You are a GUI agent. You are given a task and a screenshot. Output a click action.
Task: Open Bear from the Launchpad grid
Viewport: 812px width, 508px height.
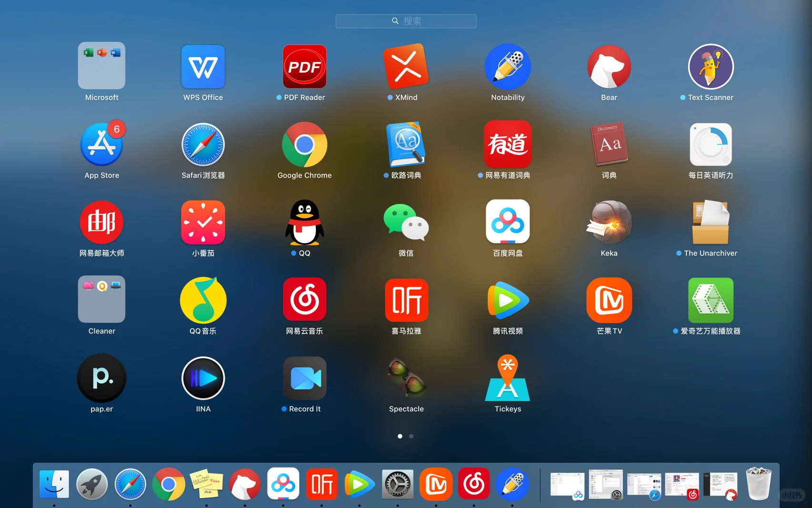point(609,66)
